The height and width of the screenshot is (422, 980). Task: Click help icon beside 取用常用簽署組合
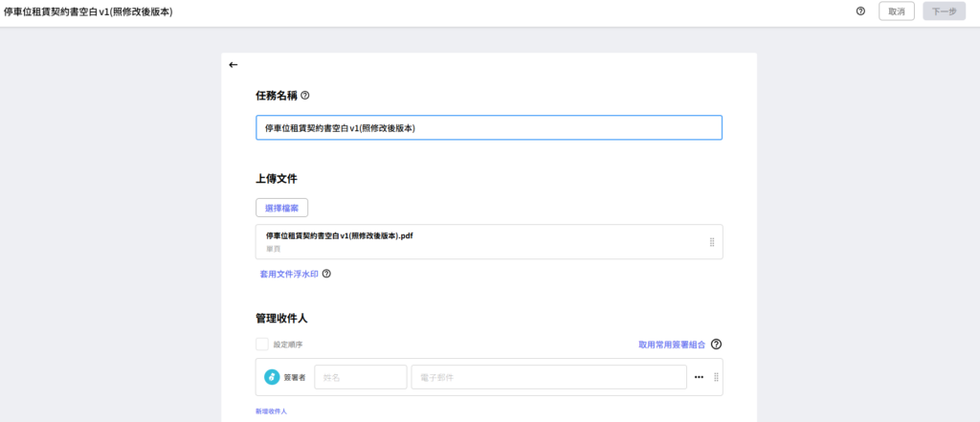716,344
